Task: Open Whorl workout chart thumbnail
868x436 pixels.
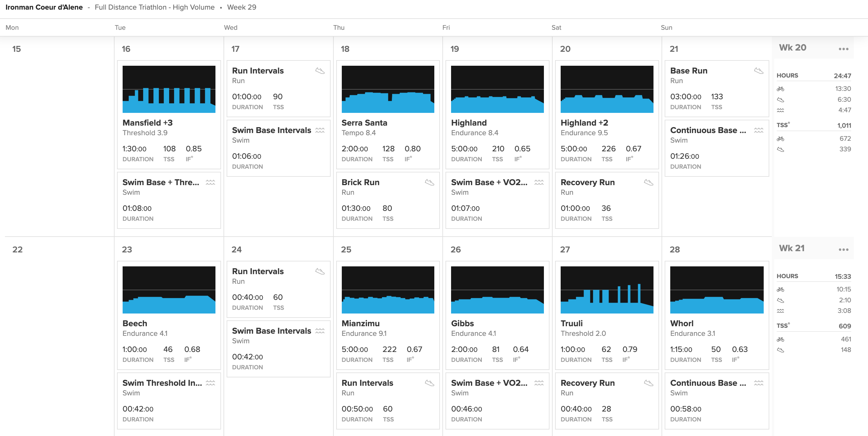Action: (x=717, y=290)
